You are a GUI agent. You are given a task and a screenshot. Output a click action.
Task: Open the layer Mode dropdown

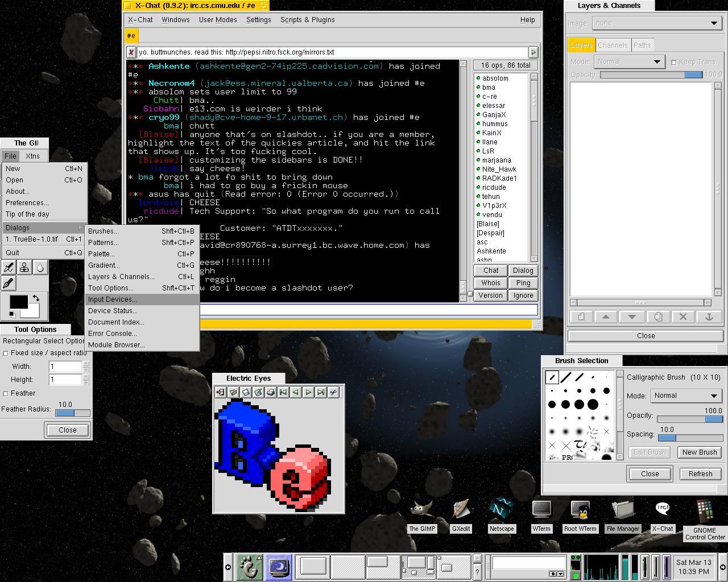pyautogui.click(x=629, y=61)
